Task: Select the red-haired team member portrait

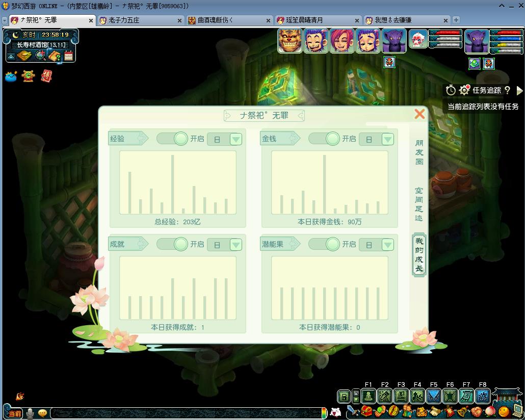Action: (x=342, y=41)
